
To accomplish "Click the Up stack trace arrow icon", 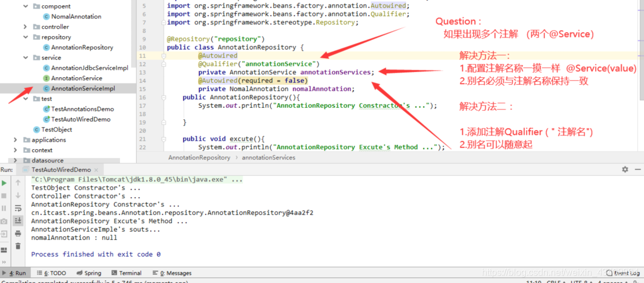I will click(18, 183).
